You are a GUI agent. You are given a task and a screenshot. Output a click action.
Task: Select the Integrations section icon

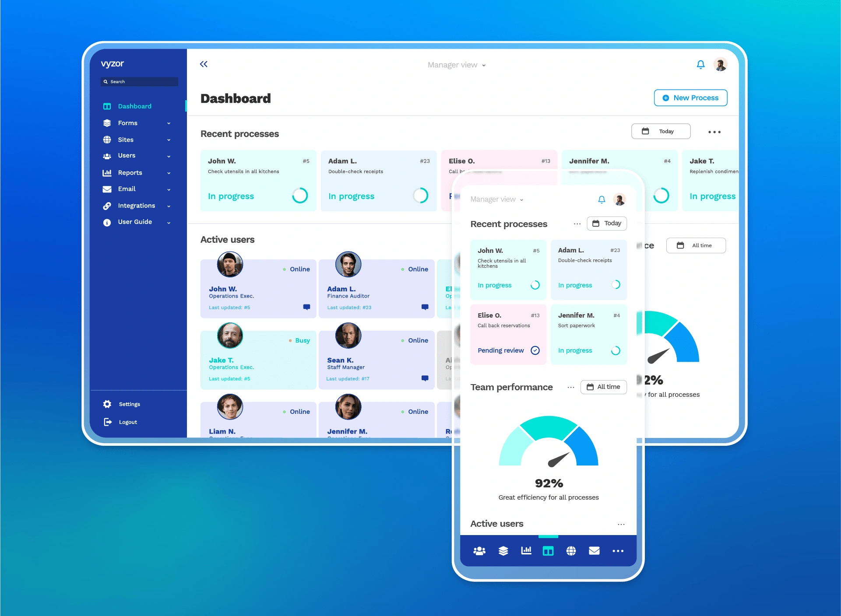pos(106,205)
